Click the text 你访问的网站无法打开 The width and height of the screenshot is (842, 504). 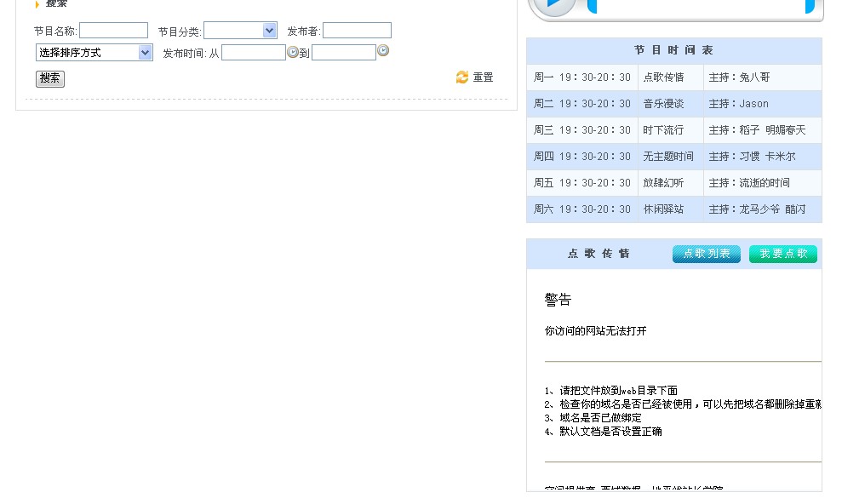(595, 330)
